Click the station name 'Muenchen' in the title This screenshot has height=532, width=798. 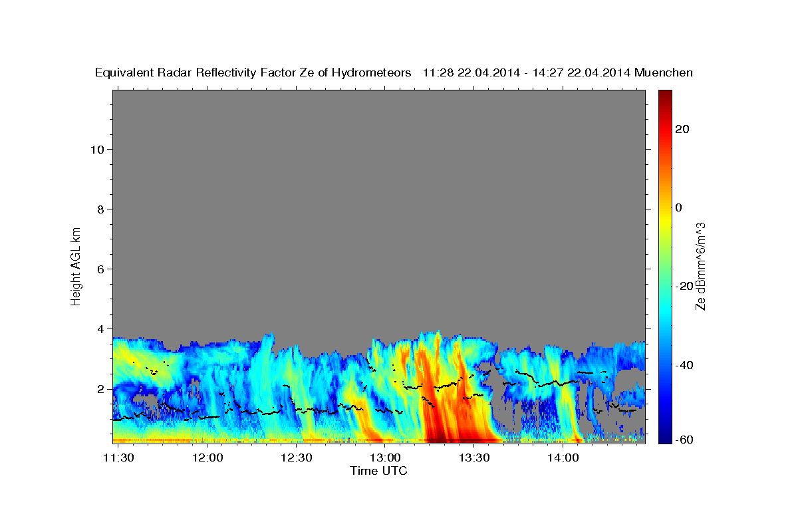pos(664,72)
